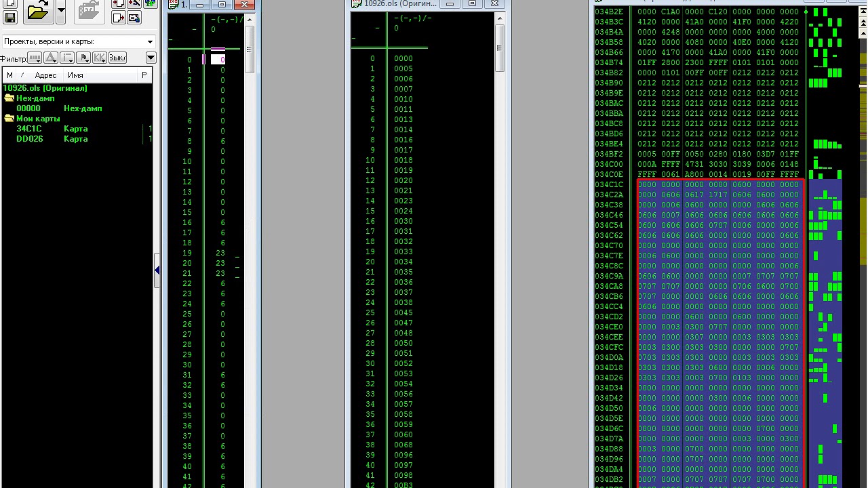Open a project with the yellow folder icon
Viewport: 868px width, 488px height.
tap(39, 10)
